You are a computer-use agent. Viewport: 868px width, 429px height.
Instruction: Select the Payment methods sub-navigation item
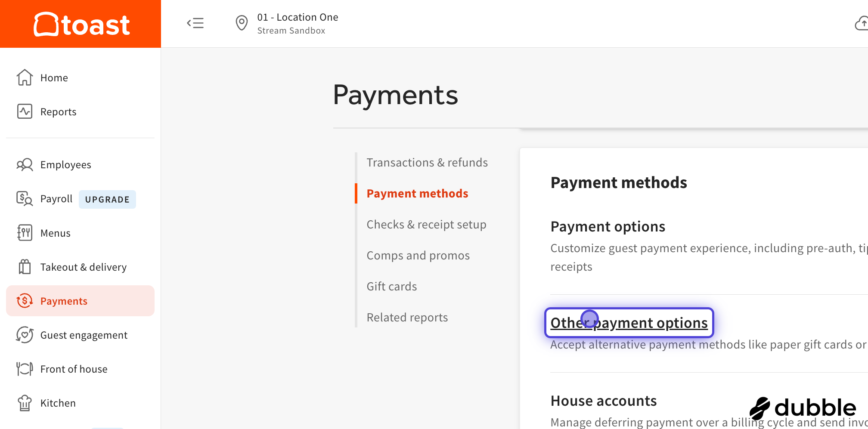(417, 193)
